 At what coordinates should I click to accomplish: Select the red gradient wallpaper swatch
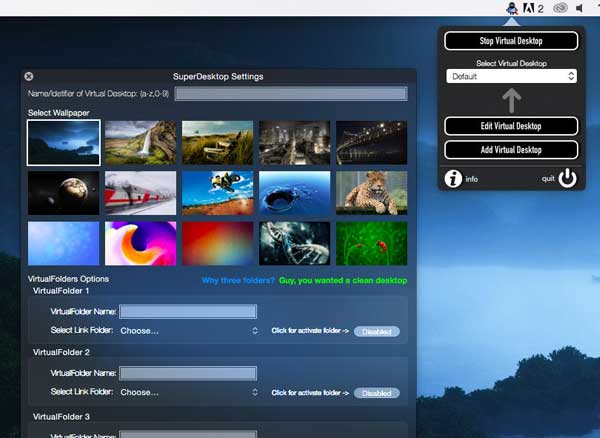pyautogui.click(x=217, y=243)
